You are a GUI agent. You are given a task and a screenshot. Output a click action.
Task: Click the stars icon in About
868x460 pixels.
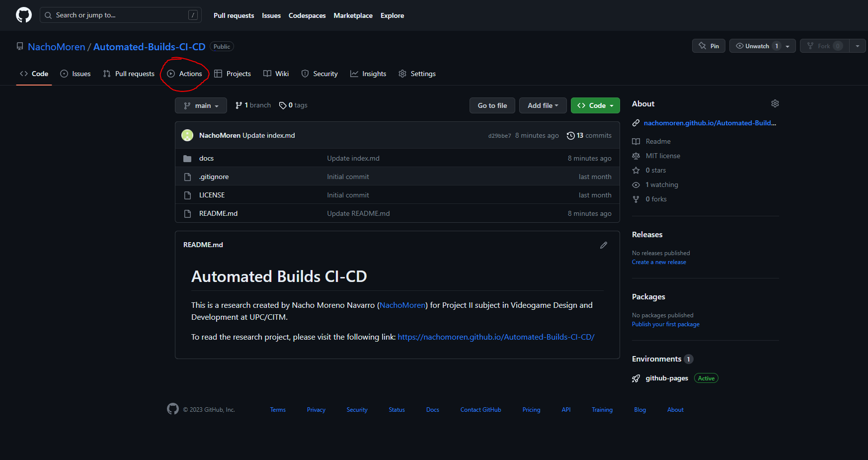(x=636, y=171)
